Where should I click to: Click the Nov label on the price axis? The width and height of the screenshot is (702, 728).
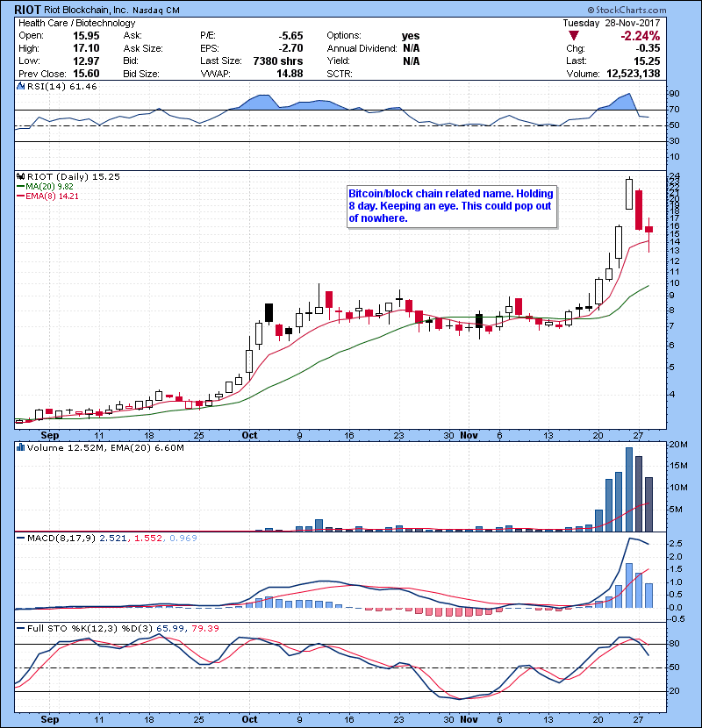469,436
